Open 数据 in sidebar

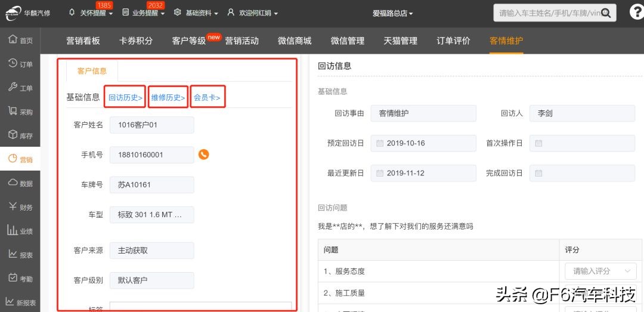[20, 183]
